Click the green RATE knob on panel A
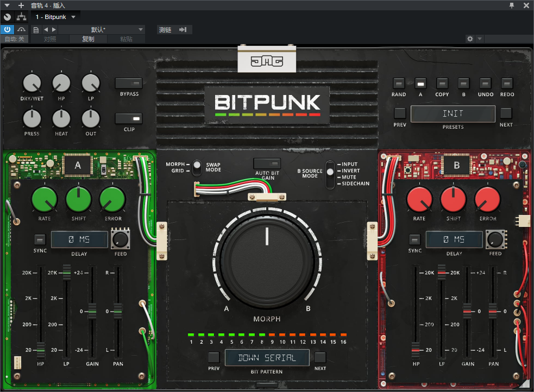Image resolution: width=534 pixels, height=392 pixels. click(44, 200)
